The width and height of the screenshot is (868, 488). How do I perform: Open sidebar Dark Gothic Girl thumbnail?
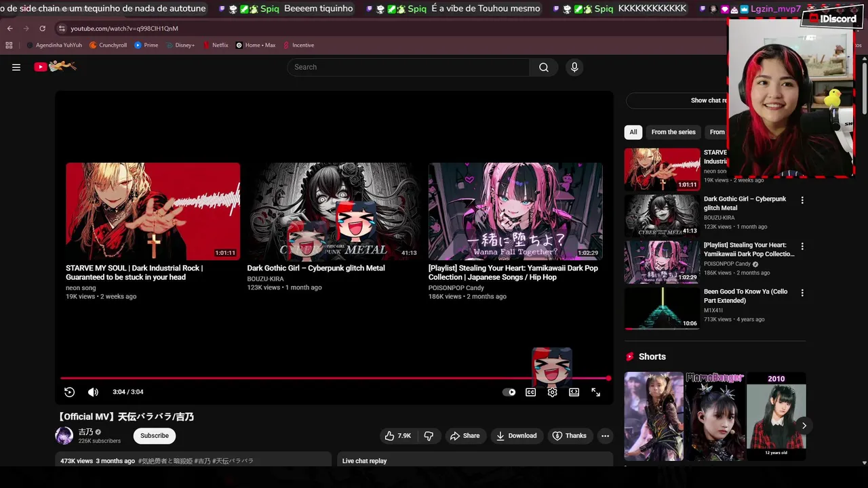coord(662,216)
